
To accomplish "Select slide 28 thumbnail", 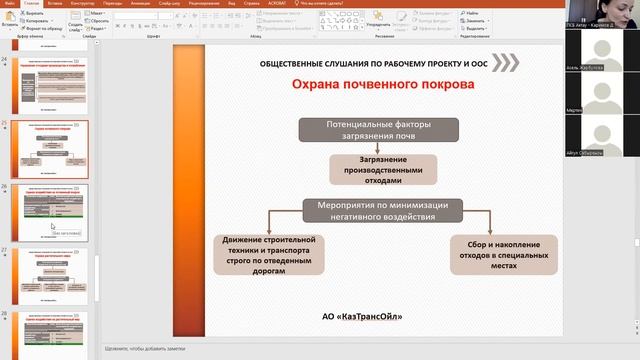I will (49, 336).
